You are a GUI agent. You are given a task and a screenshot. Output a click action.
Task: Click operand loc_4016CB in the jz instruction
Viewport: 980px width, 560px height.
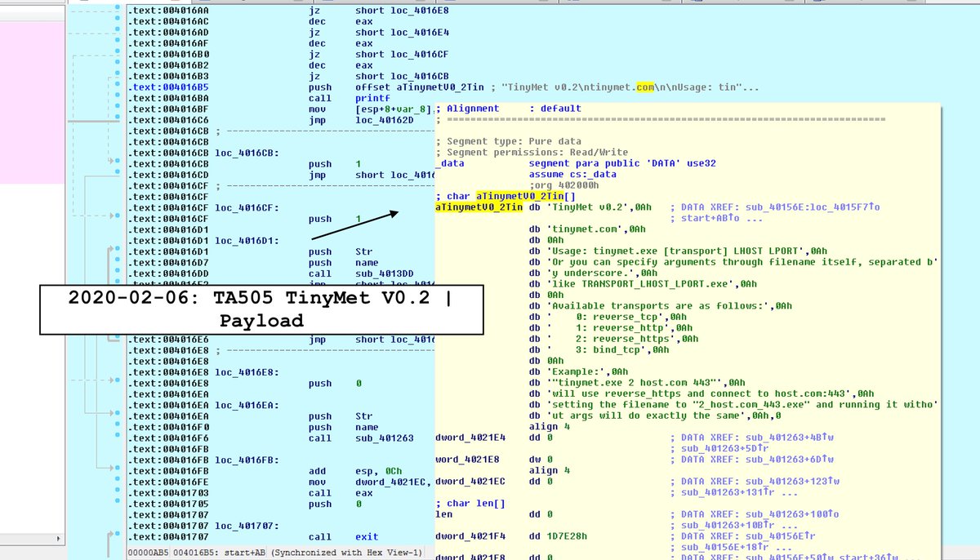click(x=420, y=76)
